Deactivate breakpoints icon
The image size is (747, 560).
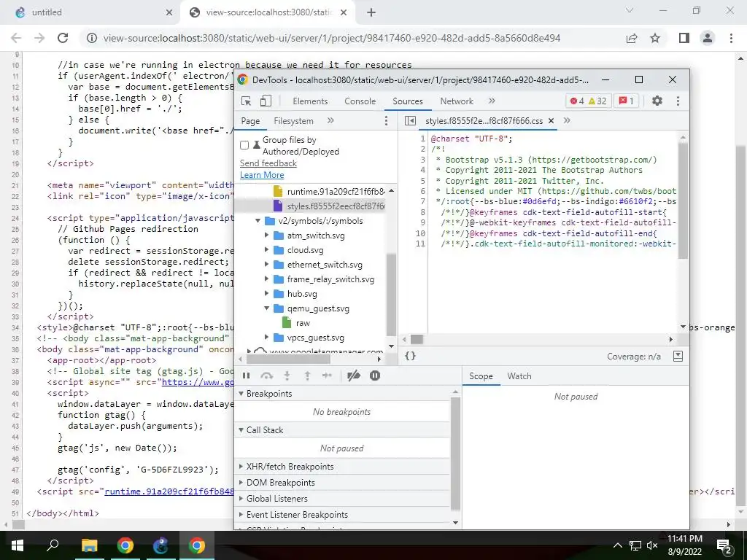[354, 376]
